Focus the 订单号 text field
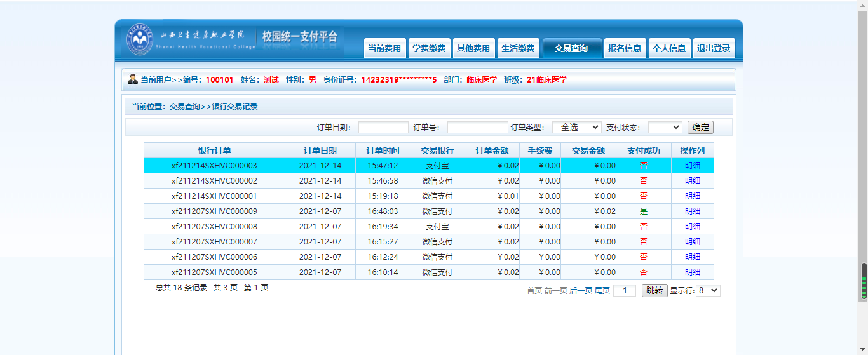This screenshot has height=355, width=868. click(x=477, y=127)
